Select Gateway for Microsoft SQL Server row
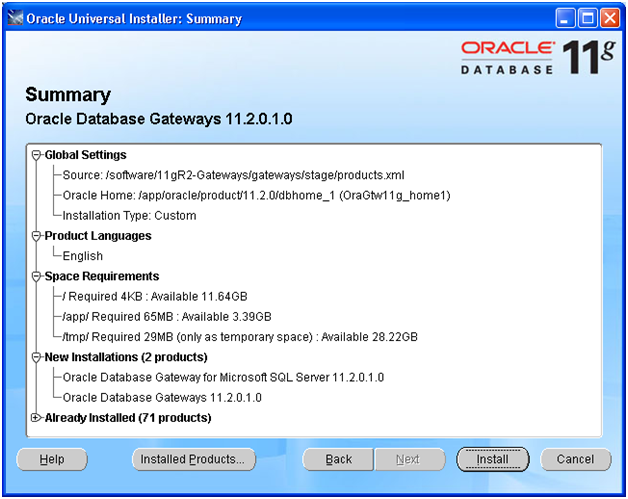Screen dimensions: 628x499 [x=223, y=378]
